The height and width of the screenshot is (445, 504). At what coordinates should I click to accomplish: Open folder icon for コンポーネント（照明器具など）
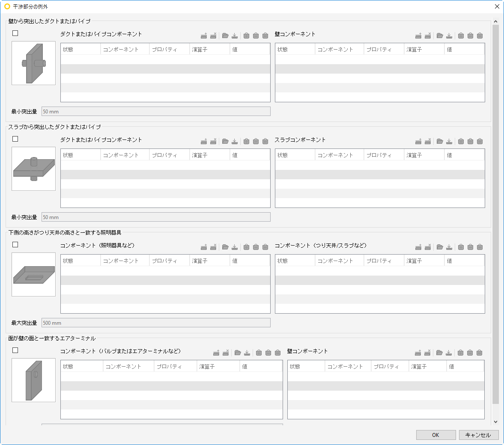225,247
